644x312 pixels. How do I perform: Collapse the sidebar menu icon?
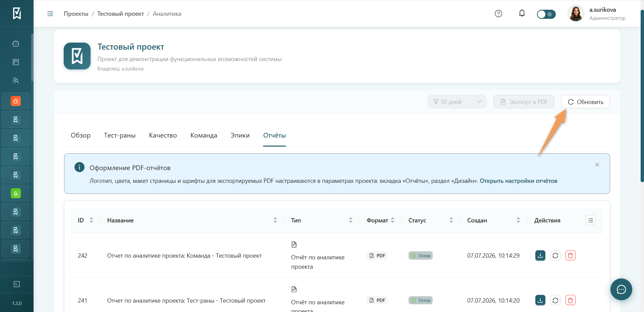(50, 14)
